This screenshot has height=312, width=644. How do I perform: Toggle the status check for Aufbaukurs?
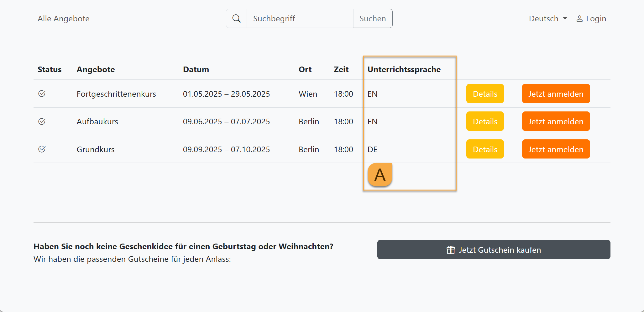coord(42,121)
